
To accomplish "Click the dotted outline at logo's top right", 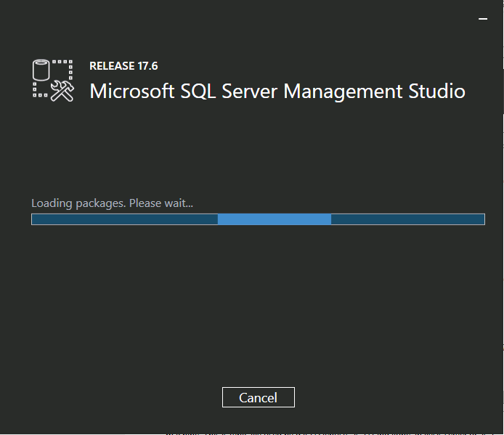I will click(x=63, y=69).
